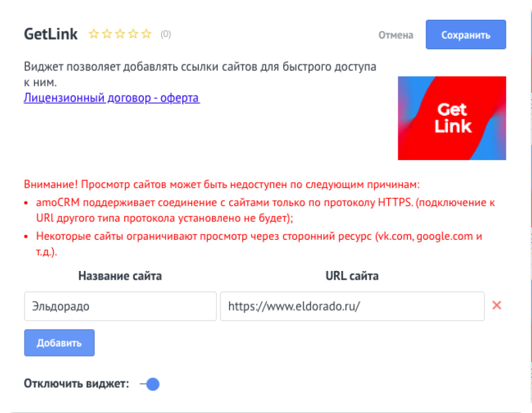The width and height of the screenshot is (532, 413).
Task: Click the URL сайта column header
Action: [352, 276]
